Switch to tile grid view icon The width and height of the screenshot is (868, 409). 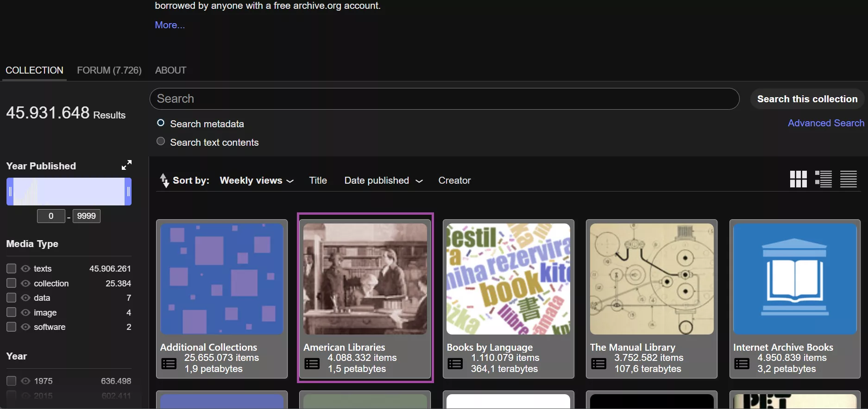pos(798,179)
